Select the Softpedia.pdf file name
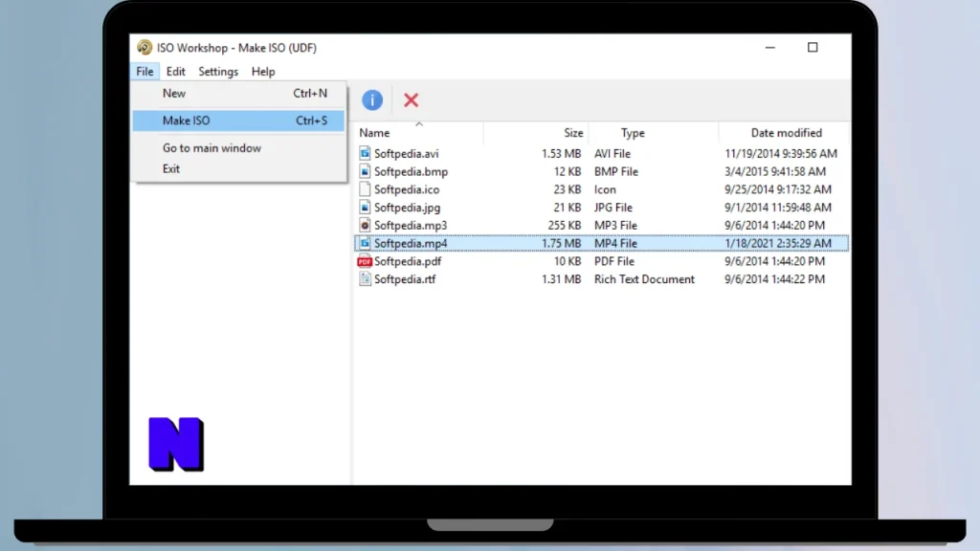The width and height of the screenshot is (980, 551). click(x=408, y=261)
